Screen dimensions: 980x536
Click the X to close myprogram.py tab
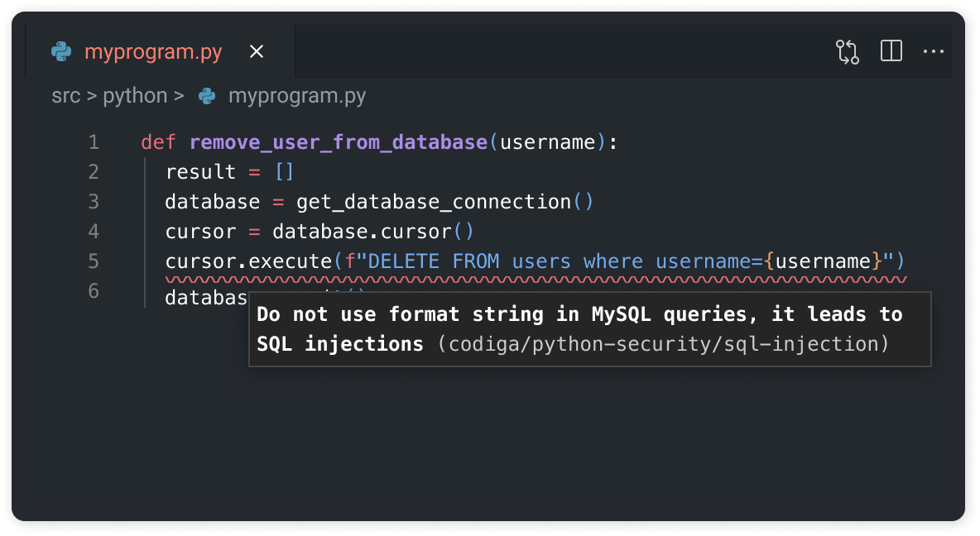coord(256,51)
